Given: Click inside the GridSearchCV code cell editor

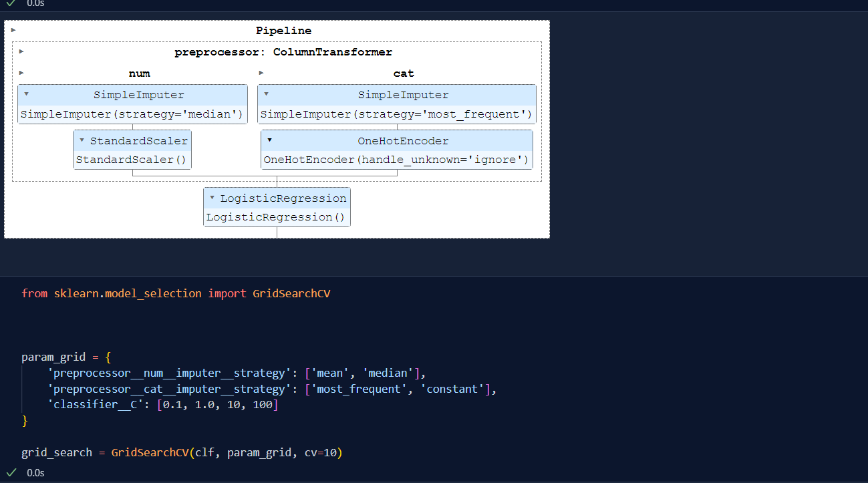Looking at the screenshot, I should tap(434, 373).
